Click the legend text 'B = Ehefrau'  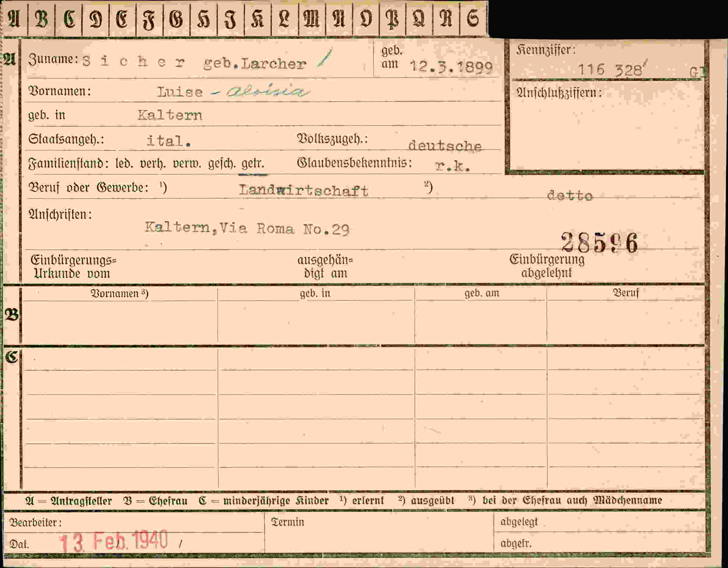coord(155,501)
